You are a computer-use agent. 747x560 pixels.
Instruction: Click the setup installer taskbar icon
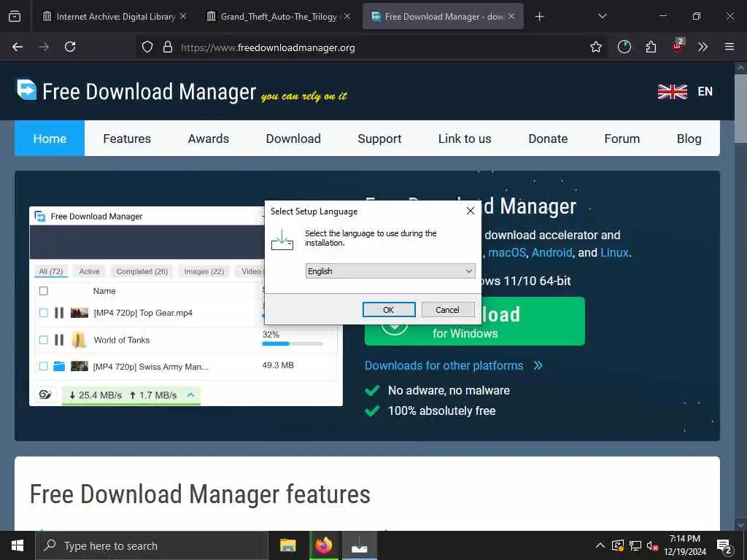[359, 545]
